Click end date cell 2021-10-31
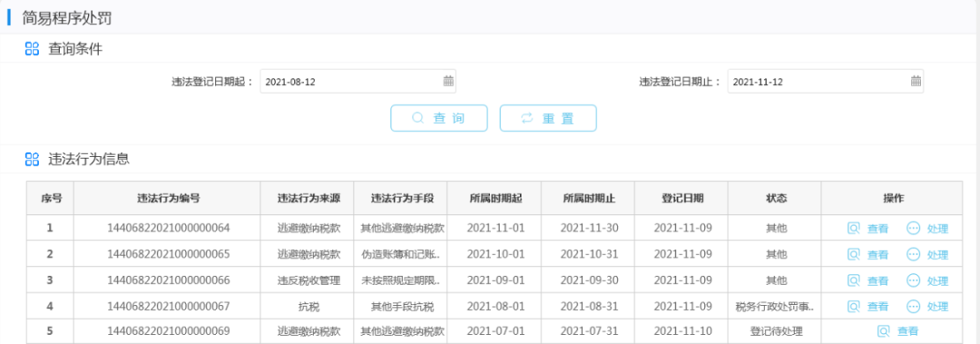 coord(588,254)
